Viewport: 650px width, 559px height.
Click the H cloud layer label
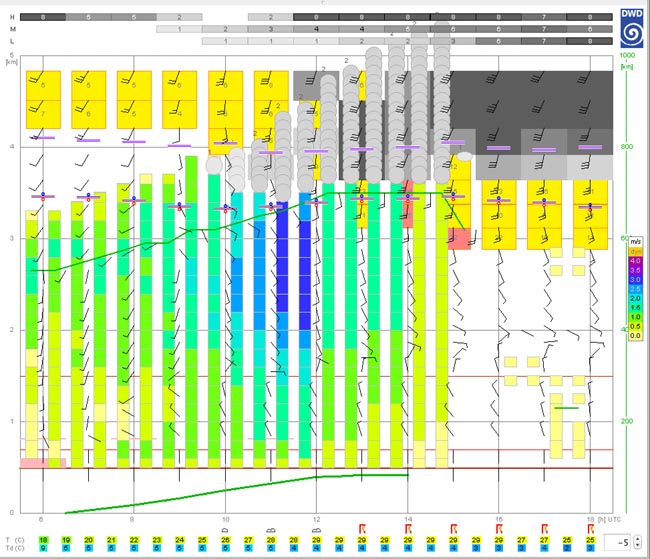[12, 17]
